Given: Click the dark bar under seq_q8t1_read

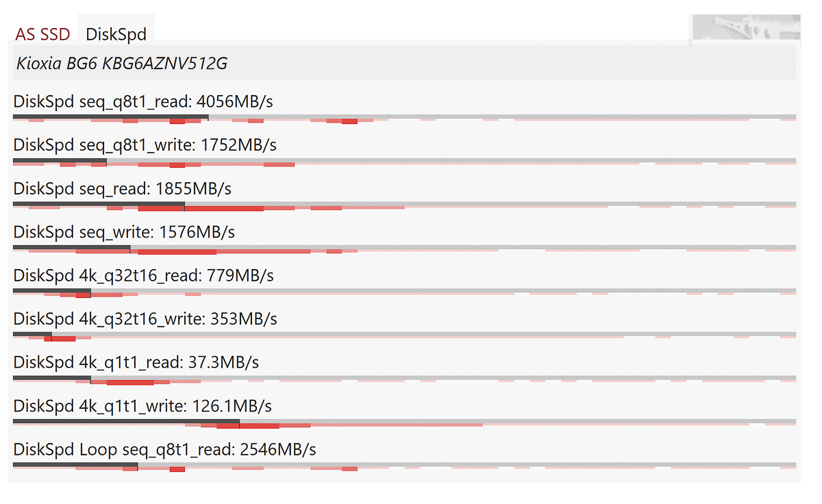Looking at the screenshot, I should (110, 117).
